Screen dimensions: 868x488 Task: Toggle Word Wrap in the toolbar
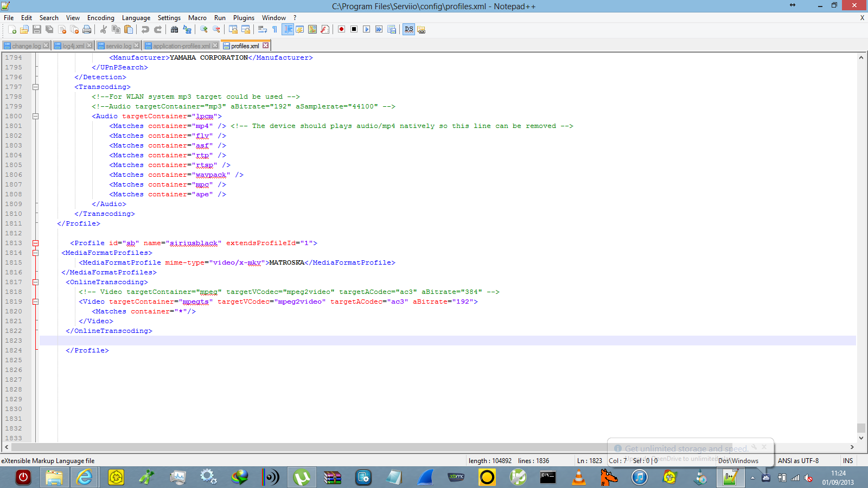coord(261,30)
